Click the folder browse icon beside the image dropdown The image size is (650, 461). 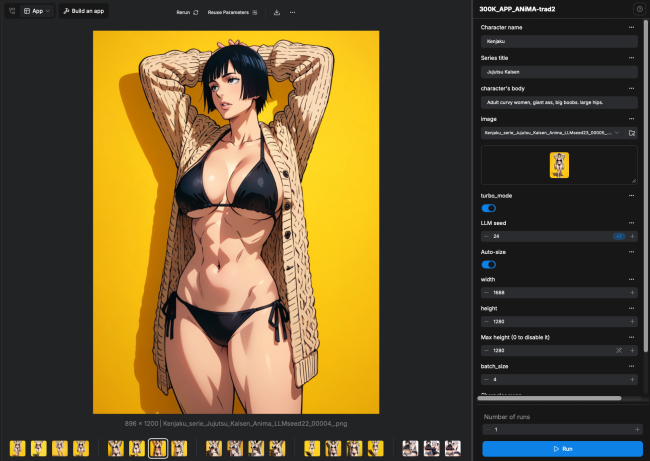point(632,133)
